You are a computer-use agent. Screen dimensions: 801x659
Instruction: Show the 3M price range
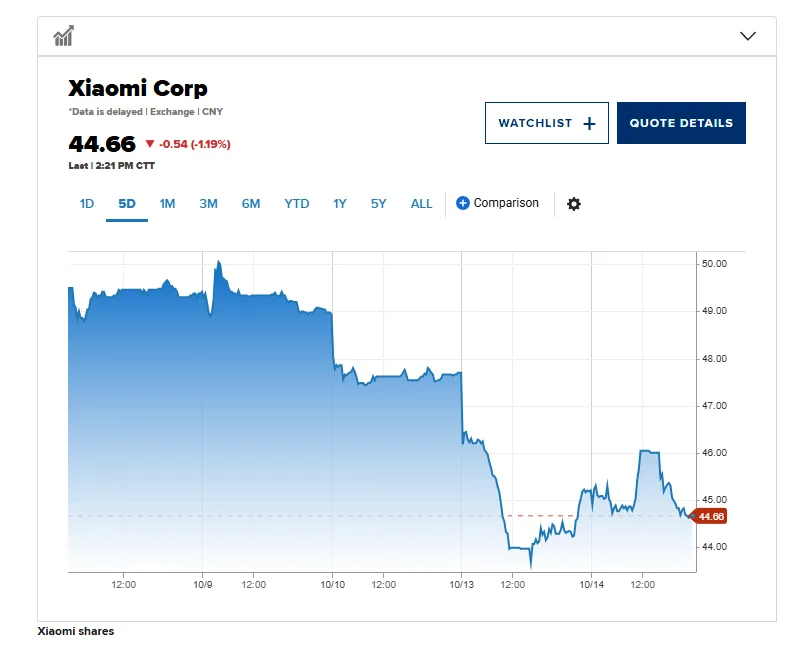(208, 204)
